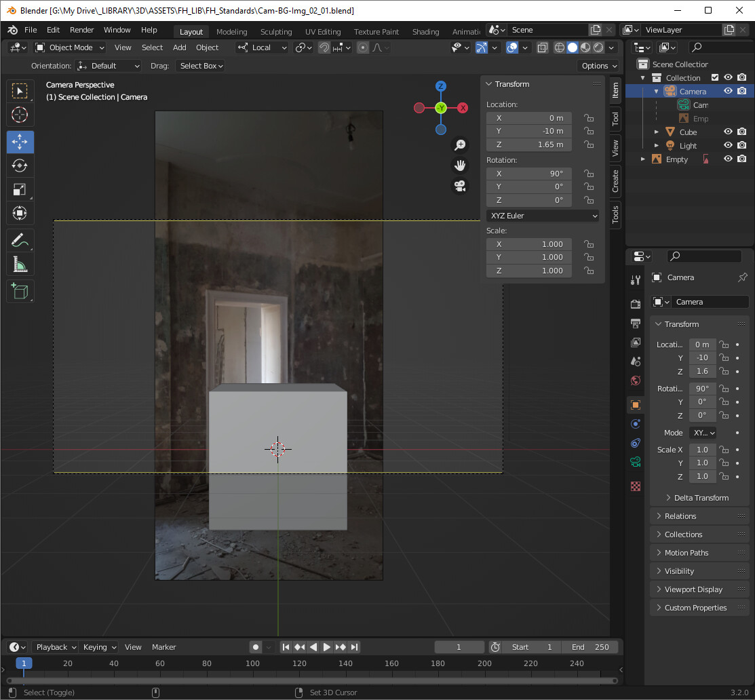Jump to the animation end frame
Image resolution: width=755 pixels, height=700 pixels.
pos(354,647)
